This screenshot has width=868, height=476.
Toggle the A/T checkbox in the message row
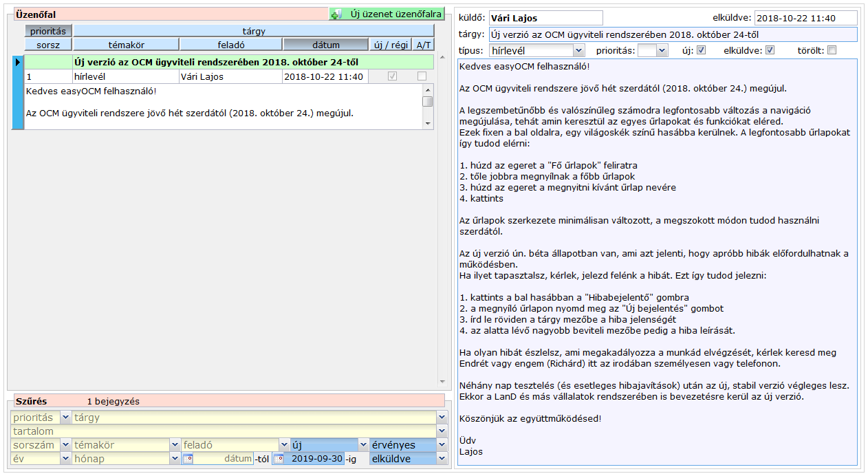click(422, 76)
